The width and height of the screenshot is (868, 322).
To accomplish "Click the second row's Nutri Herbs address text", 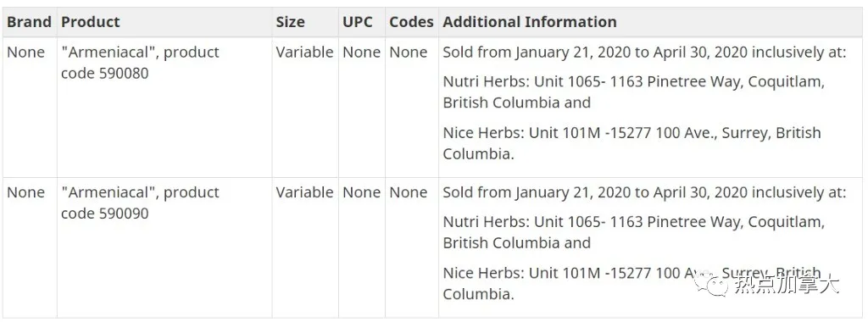I will click(634, 232).
